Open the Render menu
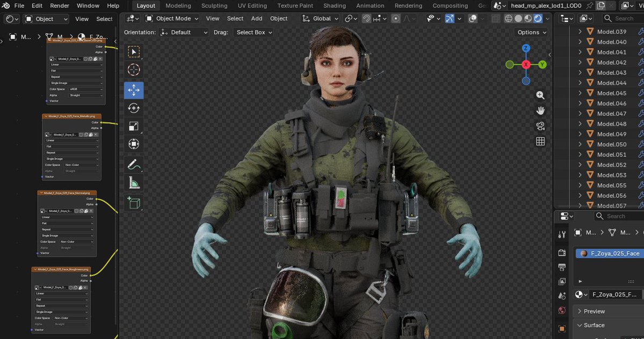Viewport: 644px width, 339px height. [60, 6]
